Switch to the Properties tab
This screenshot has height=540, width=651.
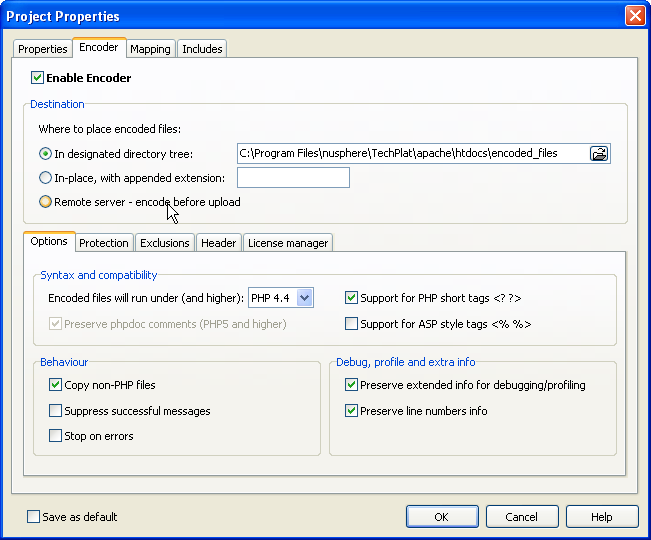(43, 49)
